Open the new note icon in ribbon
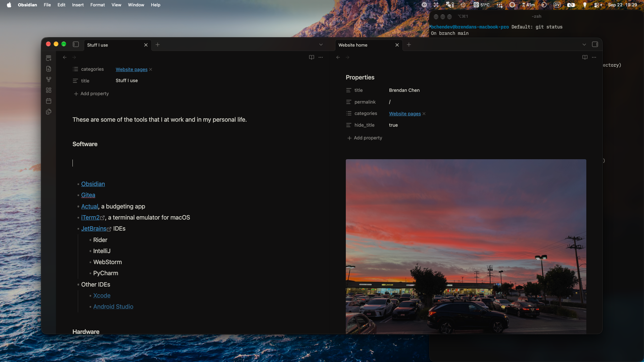This screenshot has height=362, width=644. tap(49, 58)
